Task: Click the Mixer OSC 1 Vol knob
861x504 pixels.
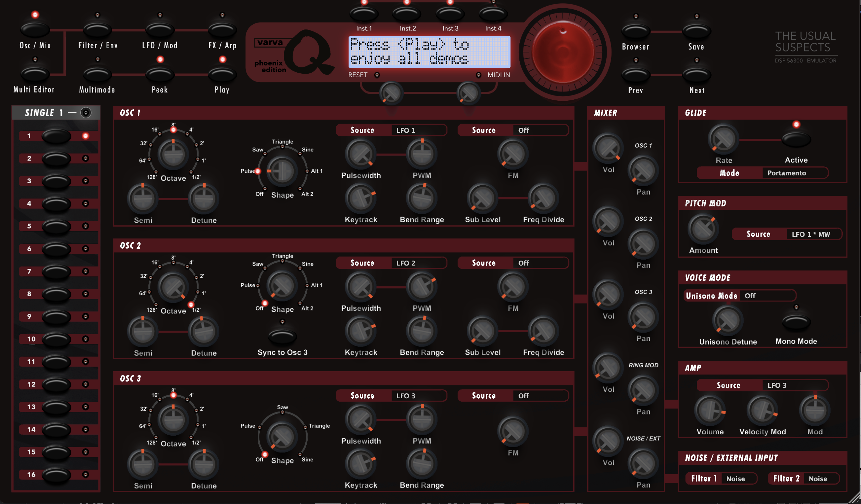Action: pyautogui.click(x=608, y=149)
